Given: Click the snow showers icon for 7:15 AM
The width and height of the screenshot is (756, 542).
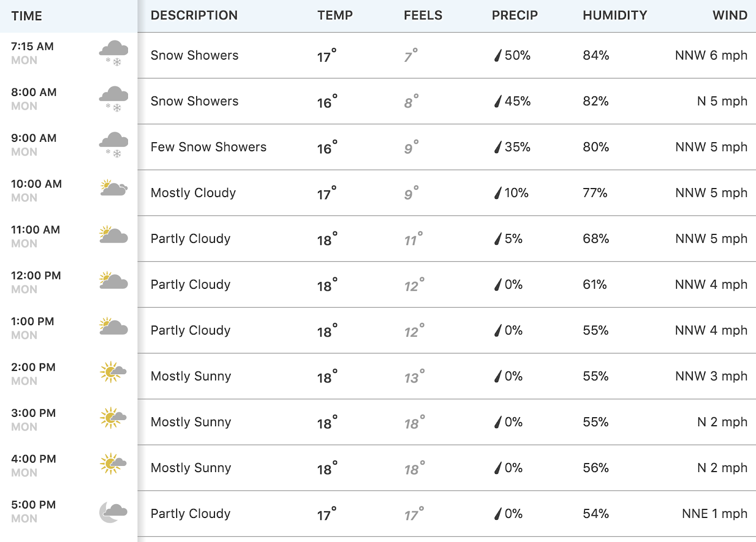Looking at the screenshot, I should pos(113,53).
